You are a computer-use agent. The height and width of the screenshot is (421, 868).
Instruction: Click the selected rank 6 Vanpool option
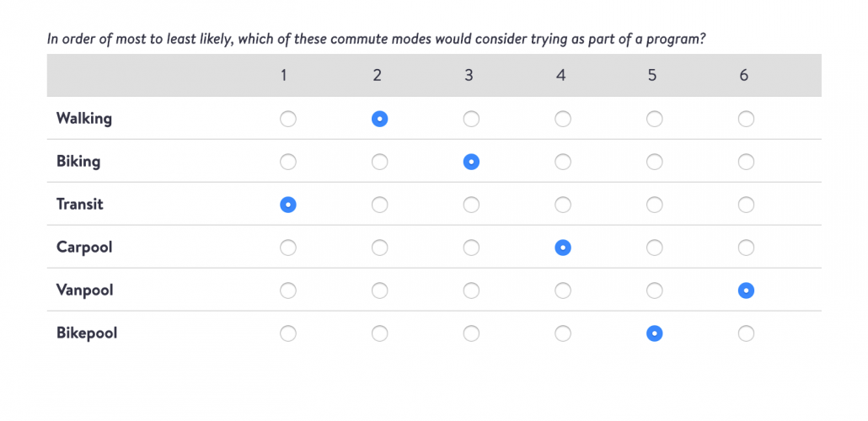click(746, 291)
